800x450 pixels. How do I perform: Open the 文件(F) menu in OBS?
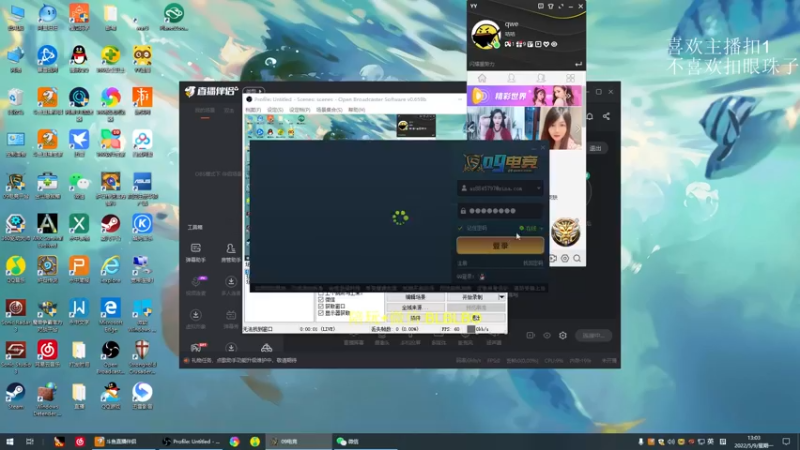click(x=253, y=110)
